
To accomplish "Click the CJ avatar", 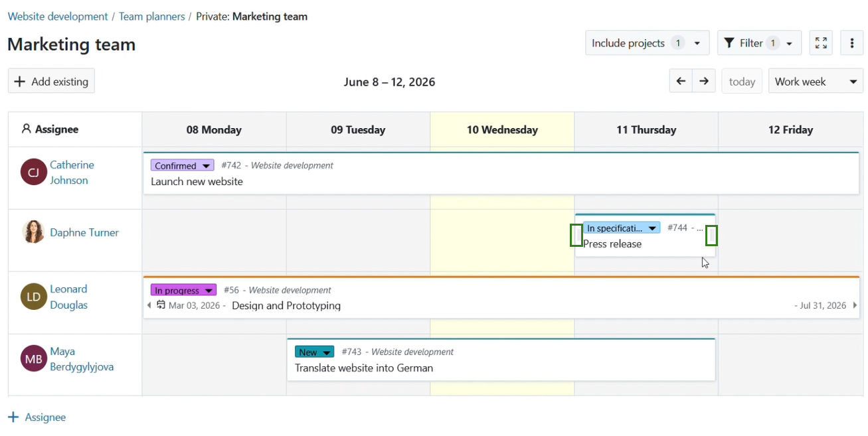I will tap(33, 172).
